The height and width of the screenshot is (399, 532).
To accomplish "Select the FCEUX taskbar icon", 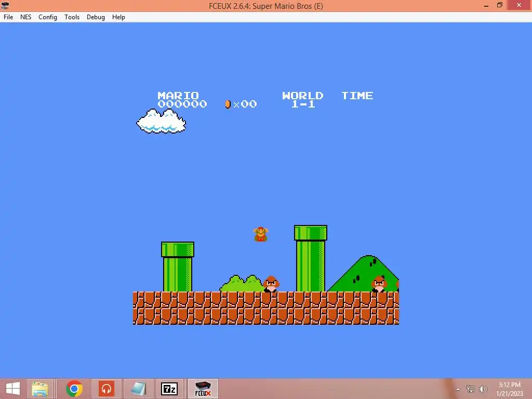I will pyautogui.click(x=203, y=389).
